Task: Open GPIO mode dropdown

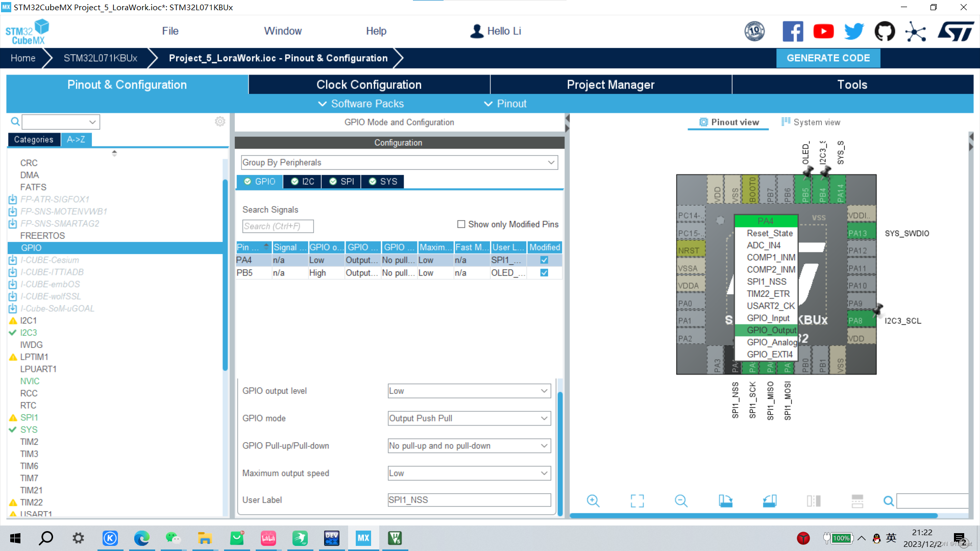Action: [469, 418]
